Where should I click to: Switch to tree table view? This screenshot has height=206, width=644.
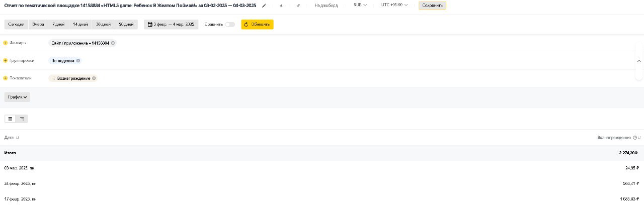tap(22, 119)
